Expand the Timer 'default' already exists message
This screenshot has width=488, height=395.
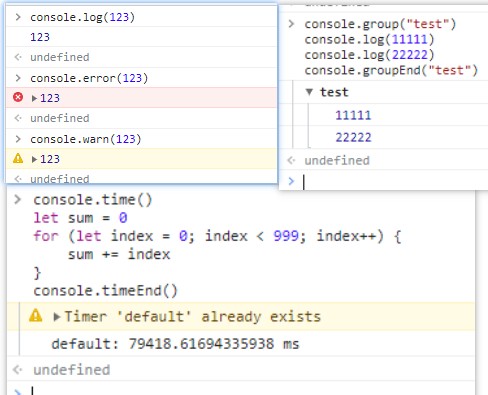click(57, 317)
